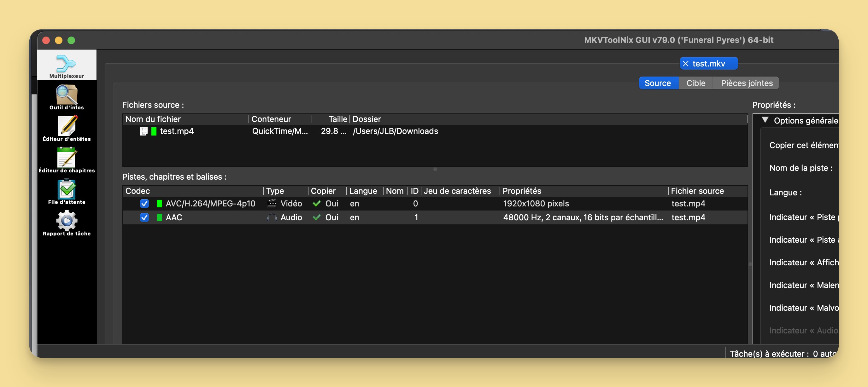
Task: Switch to the Cible tab
Action: pos(695,83)
